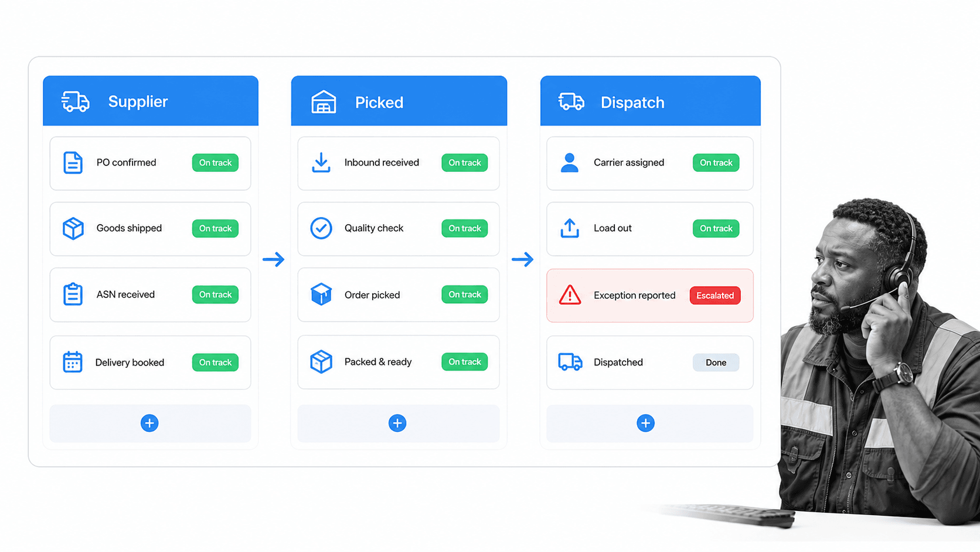Select the Carrier assigned person icon
Image resolution: width=980 pixels, height=552 pixels.
click(x=570, y=162)
